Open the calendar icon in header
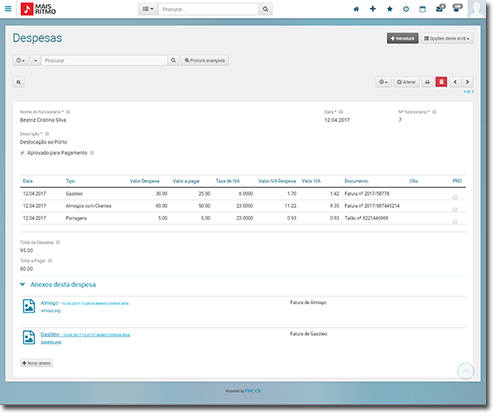 click(x=422, y=9)
